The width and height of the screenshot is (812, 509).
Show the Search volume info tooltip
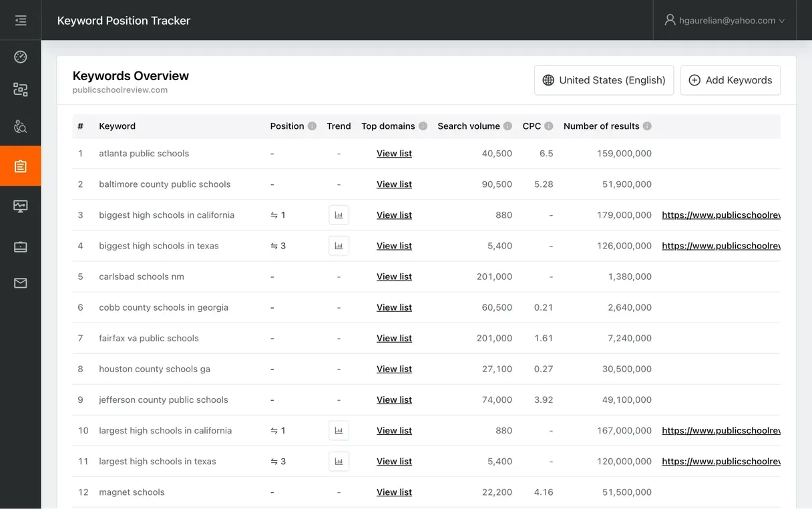508,126
